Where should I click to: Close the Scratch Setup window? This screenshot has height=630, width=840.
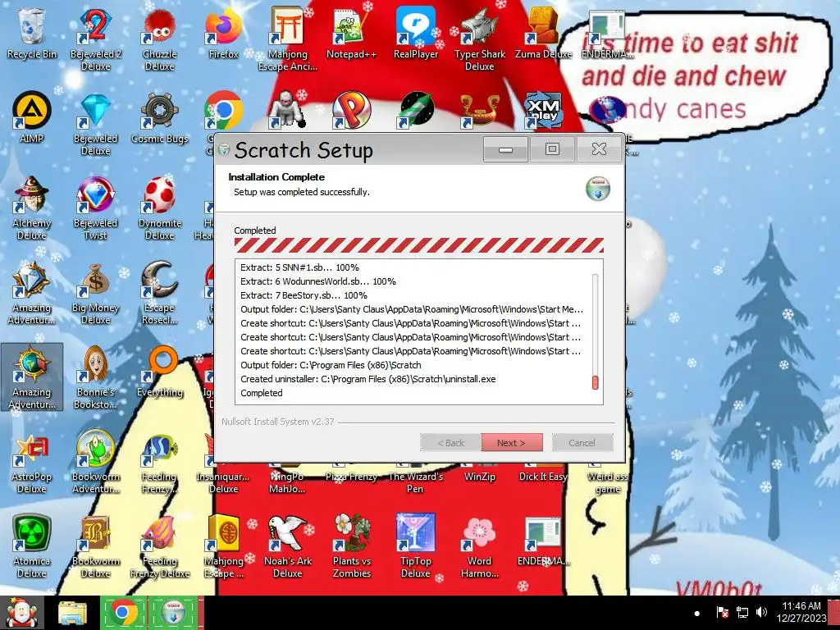click(600, 149)
